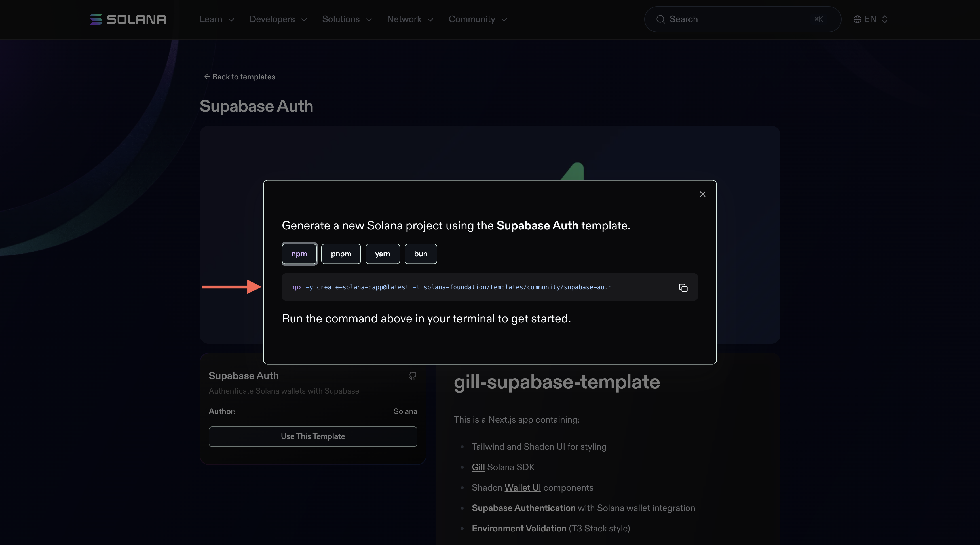Screen dimensions: 980x545
Task: Select the bun package manager option
Action: [420, 254]
